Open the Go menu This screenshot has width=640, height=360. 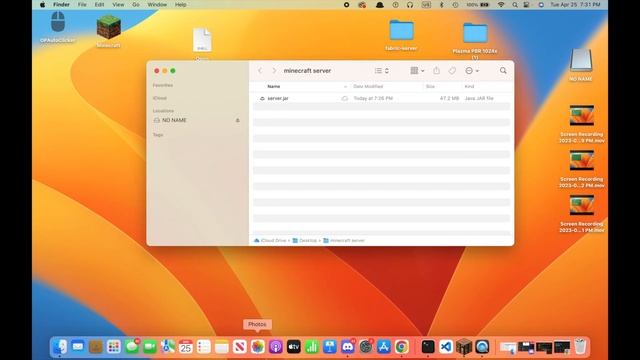tap(136, 4)
